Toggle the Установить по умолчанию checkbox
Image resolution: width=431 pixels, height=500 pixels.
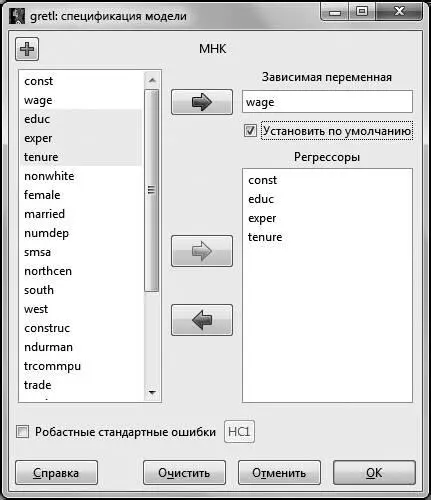click(x=250, y=131)
